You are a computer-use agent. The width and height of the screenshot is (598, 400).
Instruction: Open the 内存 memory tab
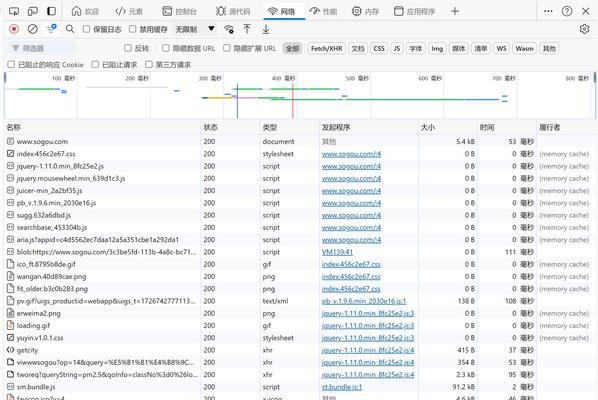point(365,11)
